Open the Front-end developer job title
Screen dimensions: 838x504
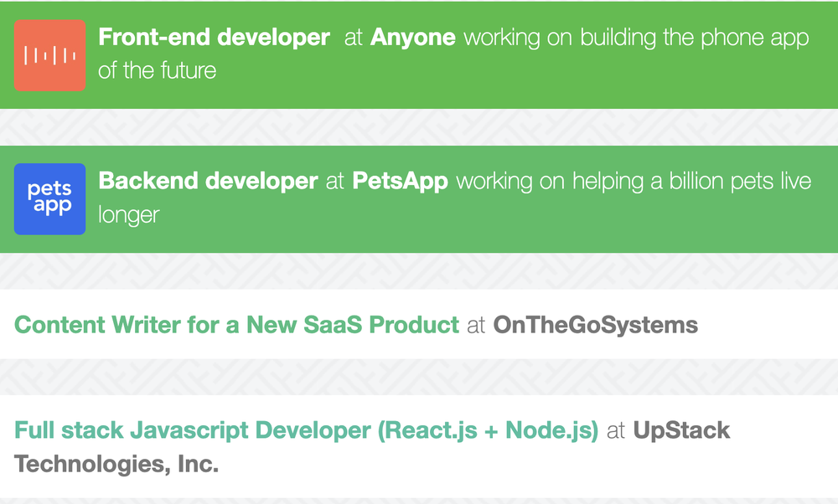pos(215,38)
